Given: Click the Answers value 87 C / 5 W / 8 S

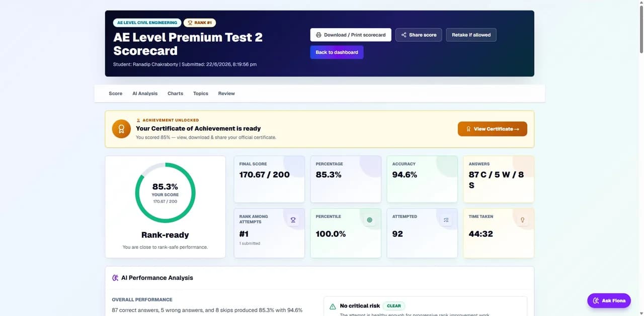Looking at the screenshot, I should [x=496, y=180].
